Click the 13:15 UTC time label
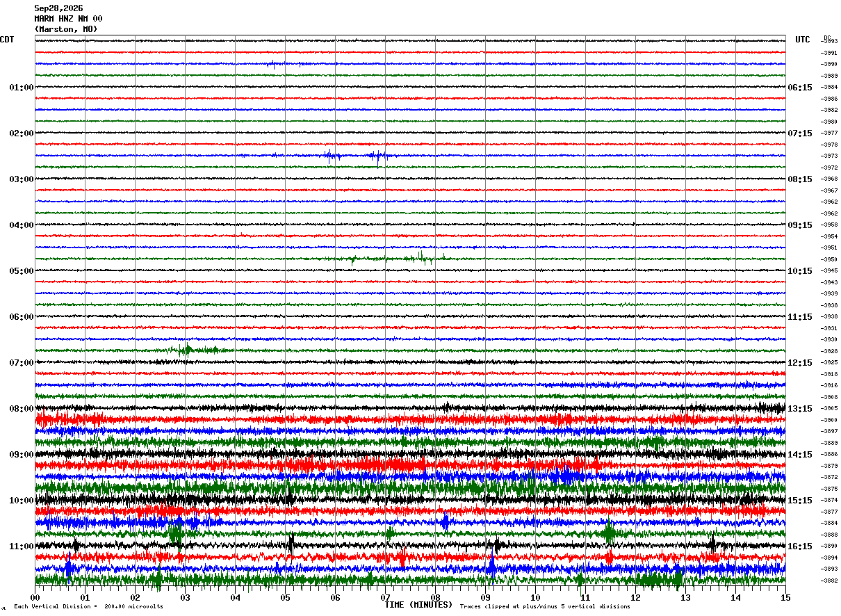The width and height of the screenshot is (841, 616). click(800, 409)
